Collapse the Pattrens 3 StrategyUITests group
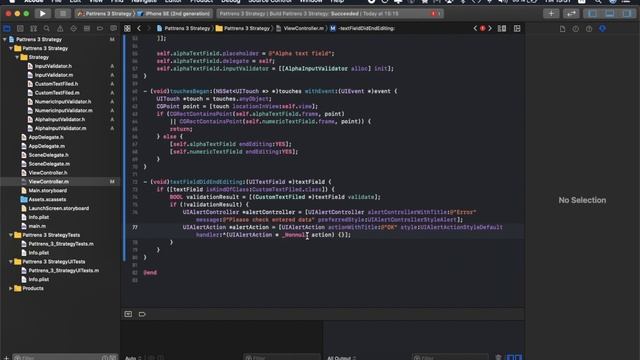Image resolution: width=640 pixels, height=360 pixels. (x=11, y=261)
